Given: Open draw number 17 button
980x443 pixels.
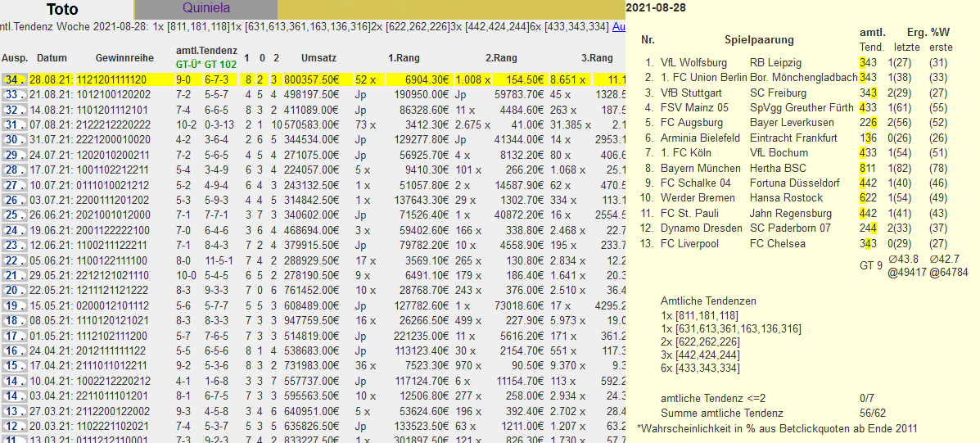Looking at the screenshot, I should tap(15, 335).
